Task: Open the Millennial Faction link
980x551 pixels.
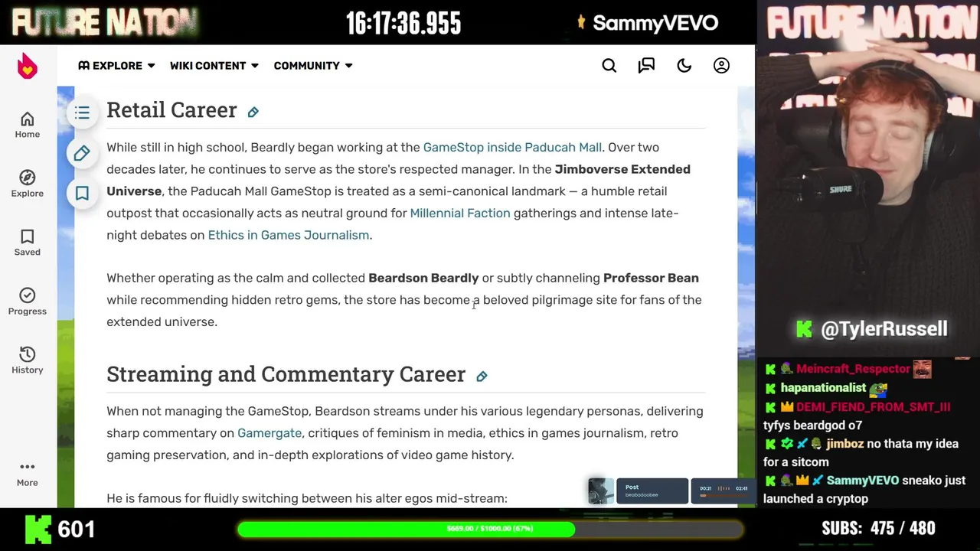Action: click(460, 213)
